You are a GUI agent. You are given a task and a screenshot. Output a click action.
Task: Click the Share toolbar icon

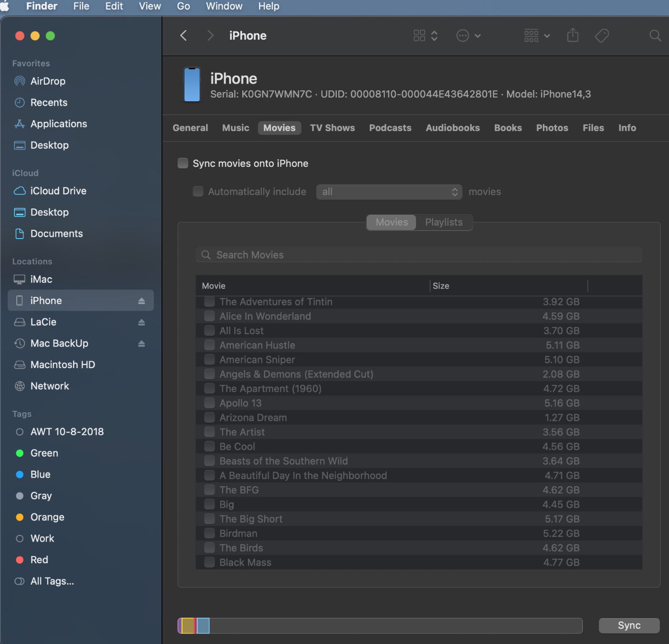click(572, 35)
